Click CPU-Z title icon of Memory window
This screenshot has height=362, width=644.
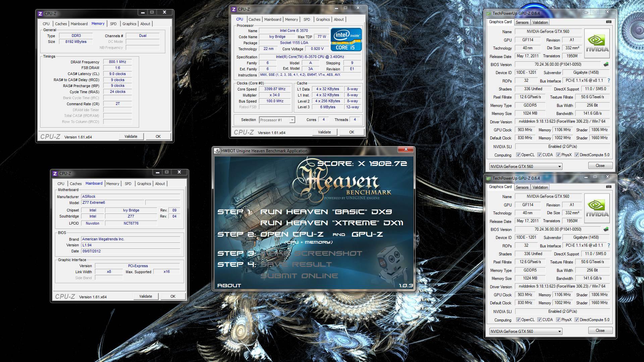(40, 14)
